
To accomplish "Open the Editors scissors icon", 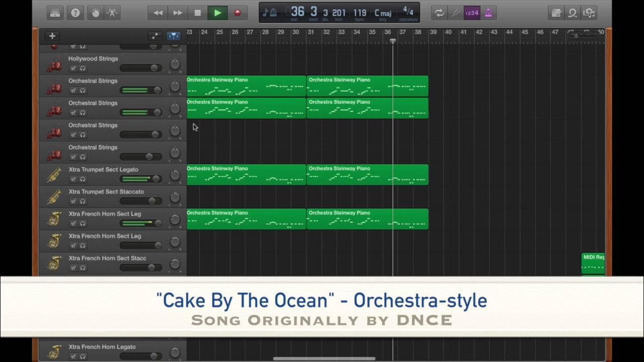I will tap(112, 13).
